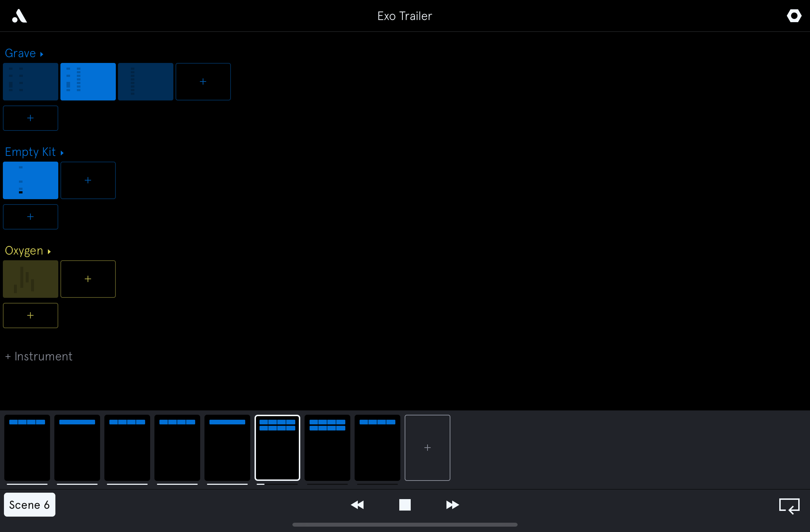Launch the bright-blue Empty Kit clip
Image resolution: width=810 pixels, height=532 pixels.
30,180
